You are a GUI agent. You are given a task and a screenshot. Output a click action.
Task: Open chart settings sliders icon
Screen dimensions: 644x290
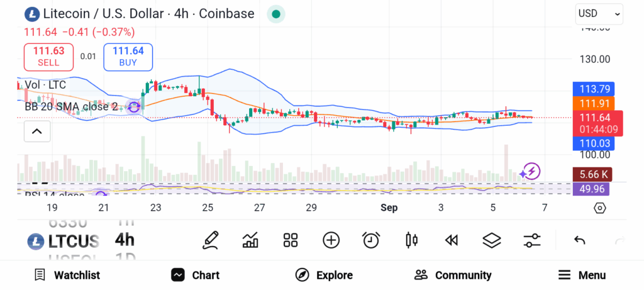coord(532,240)
